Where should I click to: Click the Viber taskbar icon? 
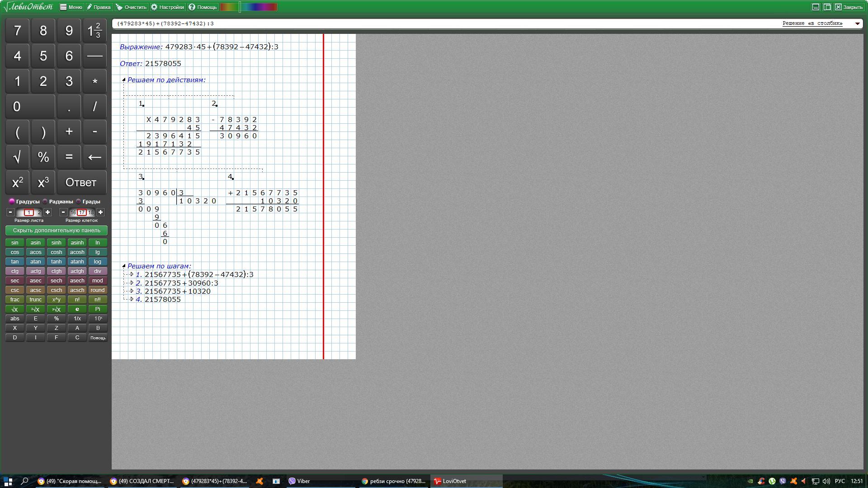point(299,481)
